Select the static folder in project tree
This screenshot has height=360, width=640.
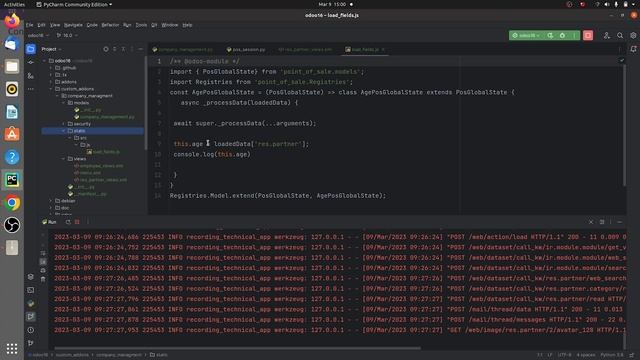coord(80,131)
